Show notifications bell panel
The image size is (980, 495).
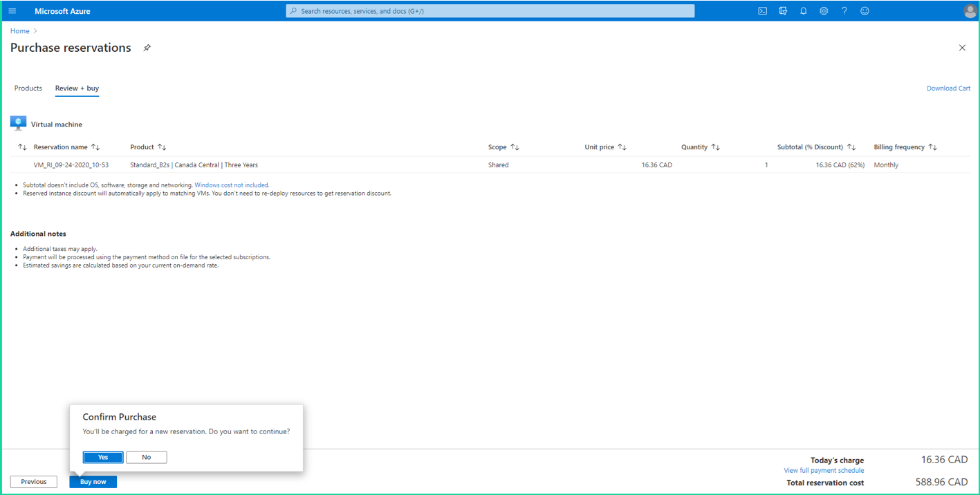(803, 11)
